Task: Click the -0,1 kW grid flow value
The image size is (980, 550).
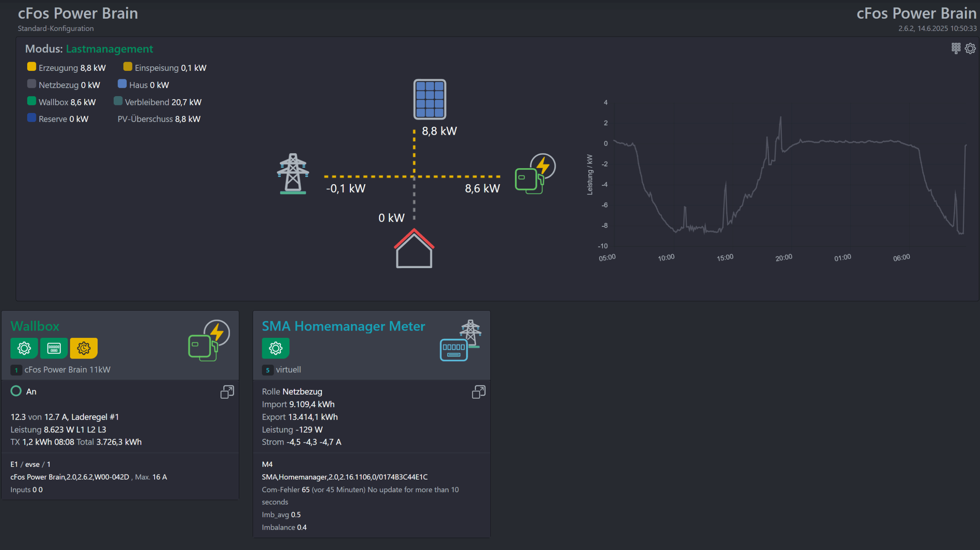Action: click(x=346, y=188)
